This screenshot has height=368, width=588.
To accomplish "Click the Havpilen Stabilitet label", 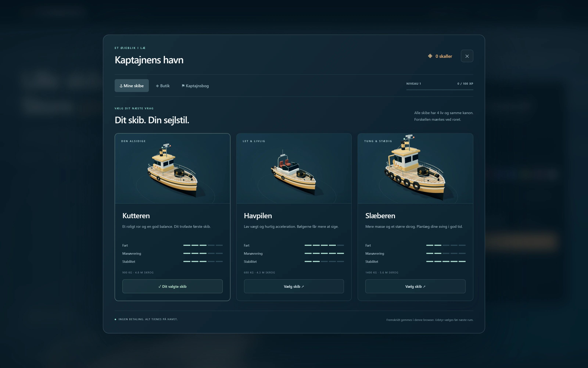I will pyautogui.click(x=250, y=261).
